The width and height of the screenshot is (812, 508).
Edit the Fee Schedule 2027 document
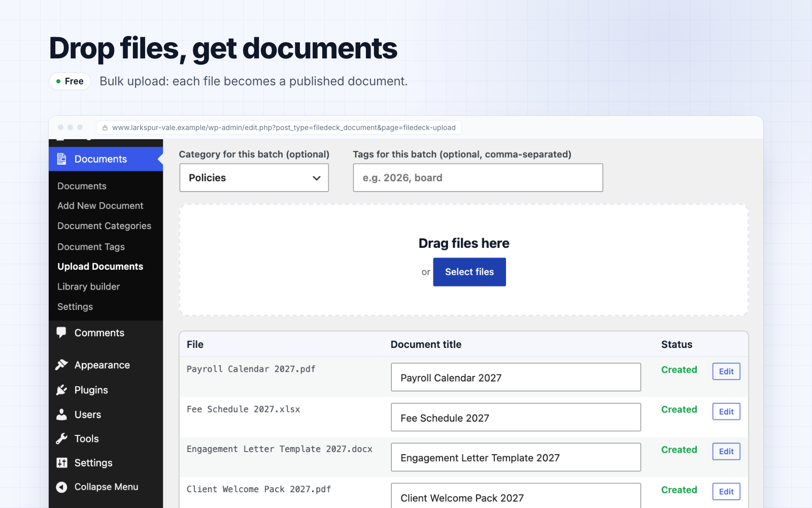point(726,411)
